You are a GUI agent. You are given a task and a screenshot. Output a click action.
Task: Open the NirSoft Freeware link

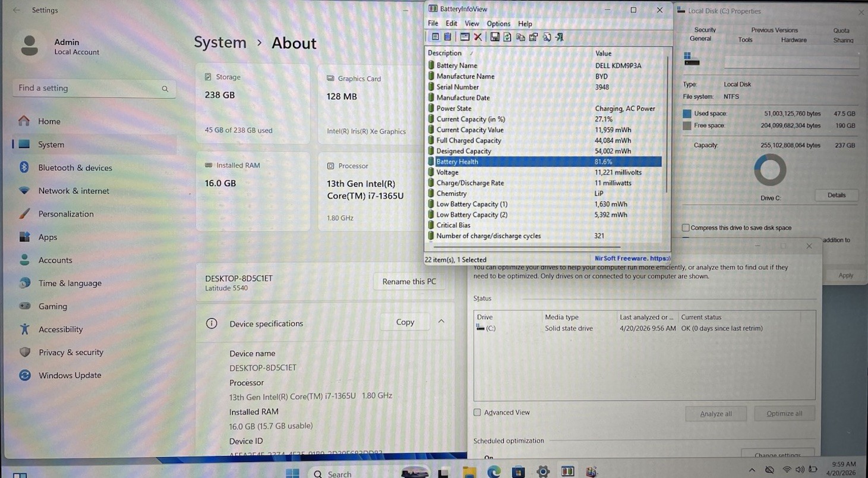pyautogui.click(x=632, y=259)
